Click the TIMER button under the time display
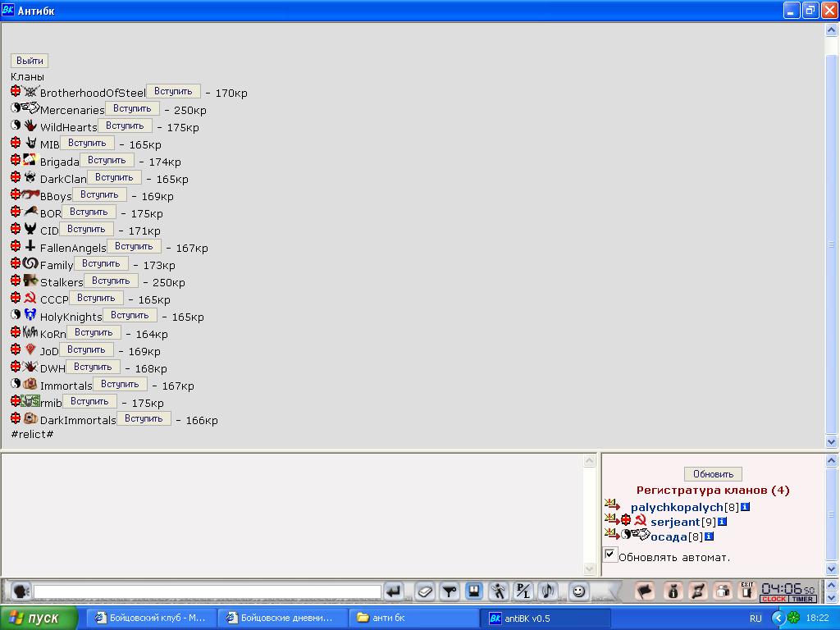840x630 pixels. pyautogui.click(x=802, y=599)
